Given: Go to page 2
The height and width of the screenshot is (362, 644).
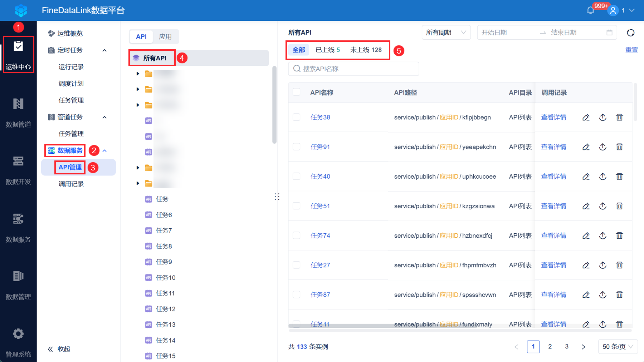Looking at the screenshot, I should [x=550, y=347].
